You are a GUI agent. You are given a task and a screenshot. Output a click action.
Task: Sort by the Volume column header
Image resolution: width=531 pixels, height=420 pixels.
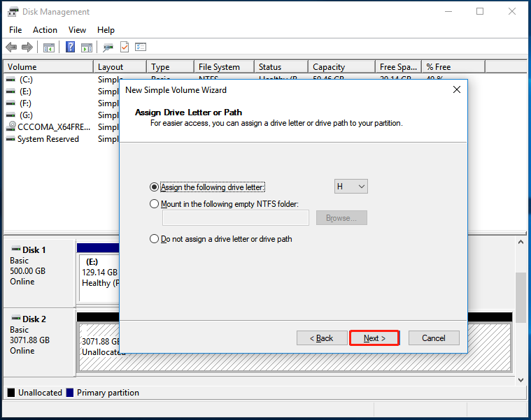pyautogui.click(x=48, y=66)
